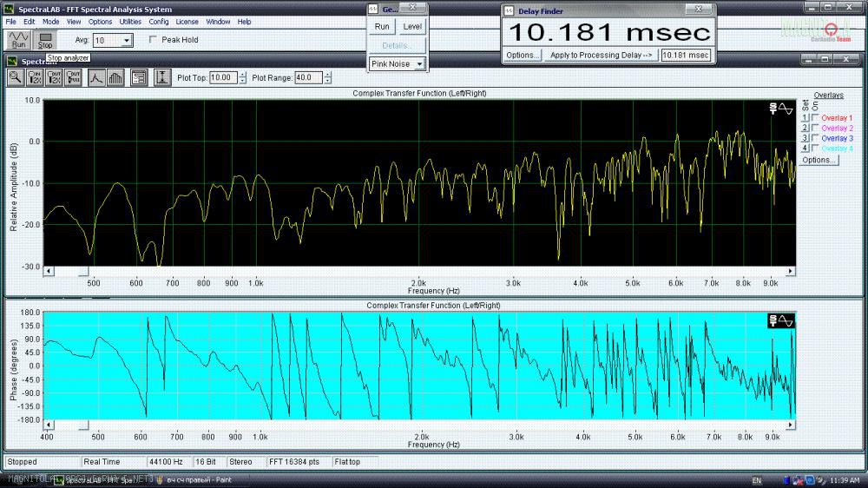Click the 11:39 AM system clock

point(845,480)
